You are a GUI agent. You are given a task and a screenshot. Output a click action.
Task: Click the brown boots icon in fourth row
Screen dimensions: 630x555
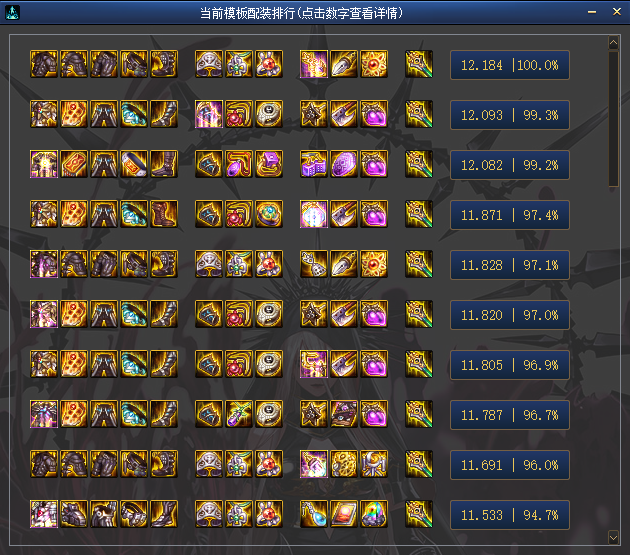pyautogui.click(x=164, y=214)
